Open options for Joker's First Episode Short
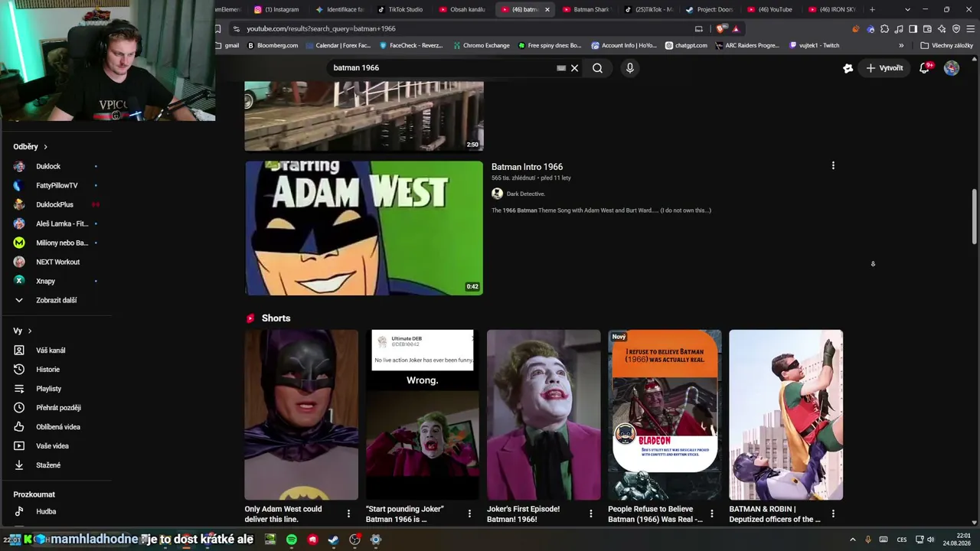980x551 pixels. click(590, 514)
